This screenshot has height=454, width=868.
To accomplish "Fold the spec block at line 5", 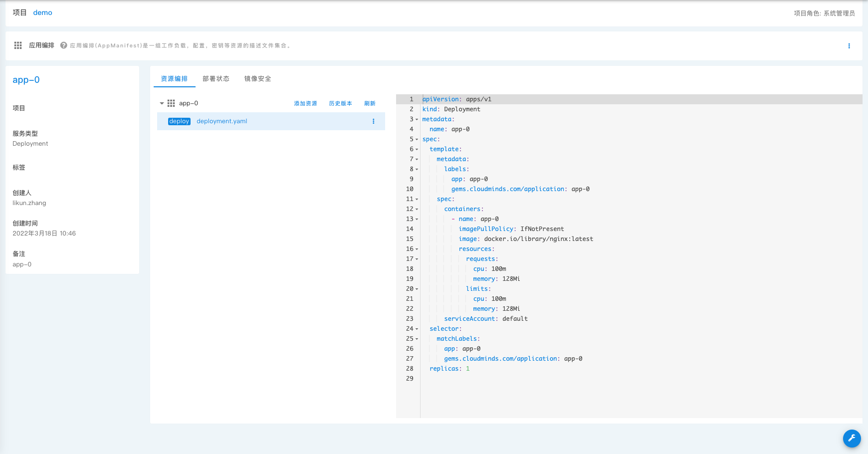I will tap(417, 139).
